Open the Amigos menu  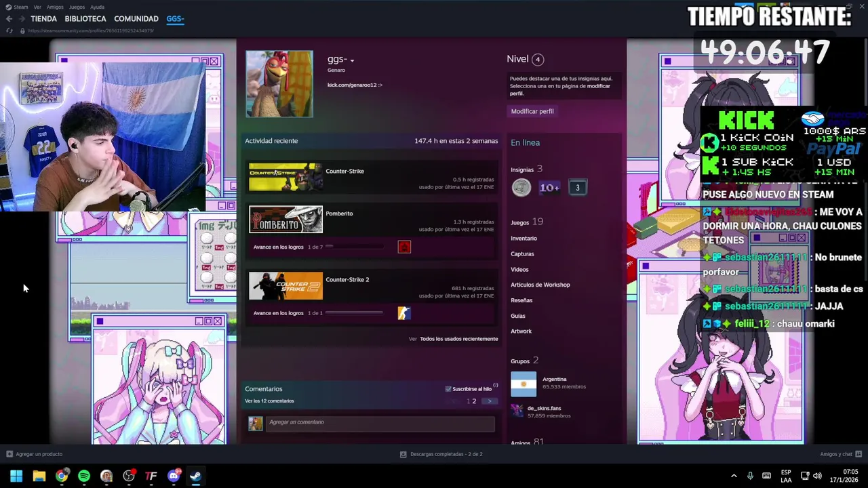55,7
